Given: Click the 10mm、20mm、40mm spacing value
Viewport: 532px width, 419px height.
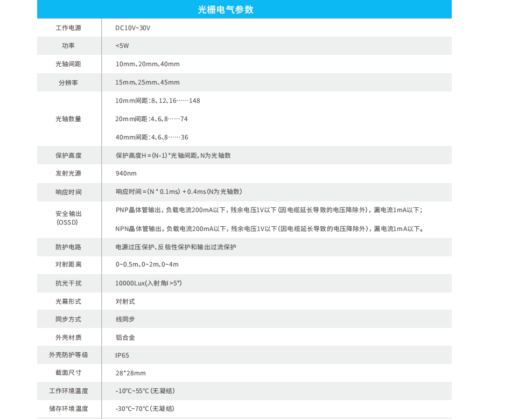Looking at the screenshot, I should coord(148,64).
